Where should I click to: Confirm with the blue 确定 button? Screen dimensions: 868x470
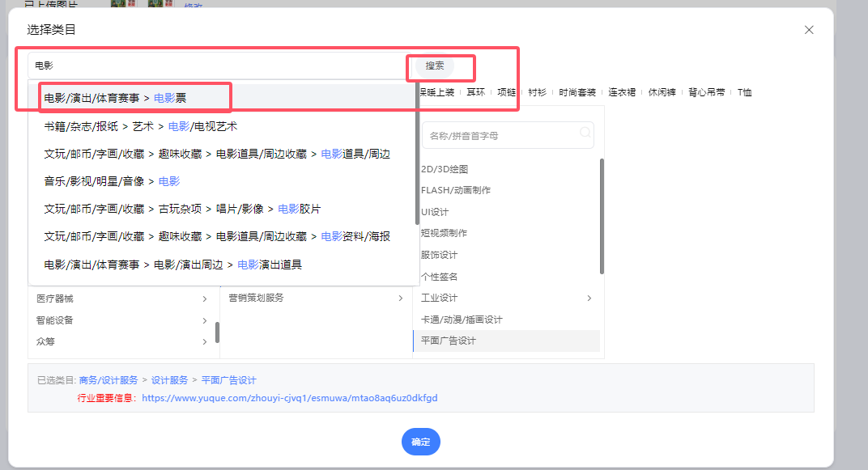pyautogui.click(x=421, y=442)
